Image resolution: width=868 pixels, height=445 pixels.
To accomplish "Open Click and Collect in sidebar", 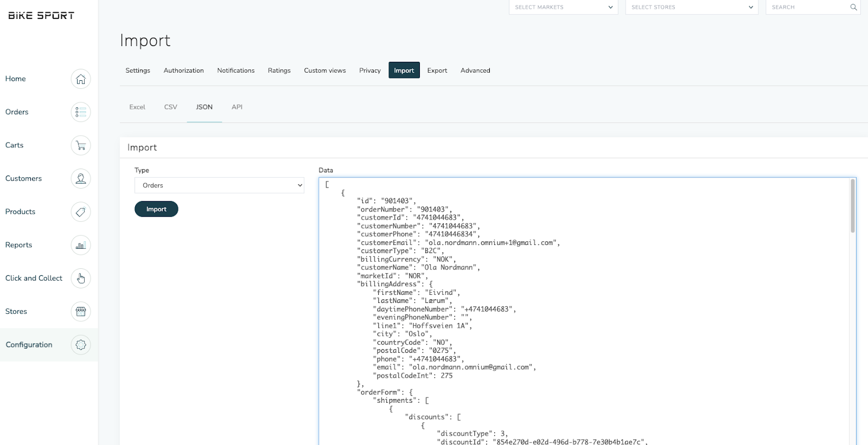I will coord(34,278).
